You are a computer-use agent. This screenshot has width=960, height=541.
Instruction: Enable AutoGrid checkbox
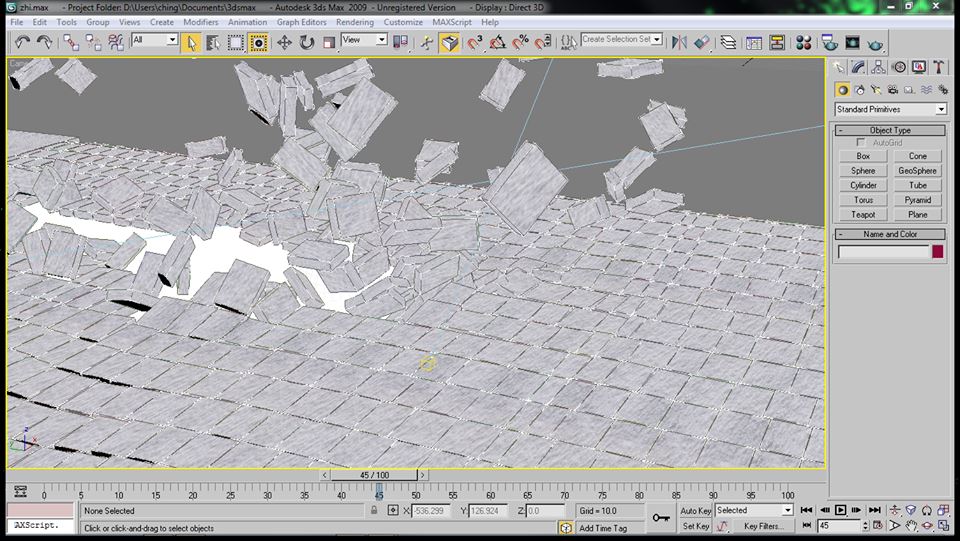861,143
